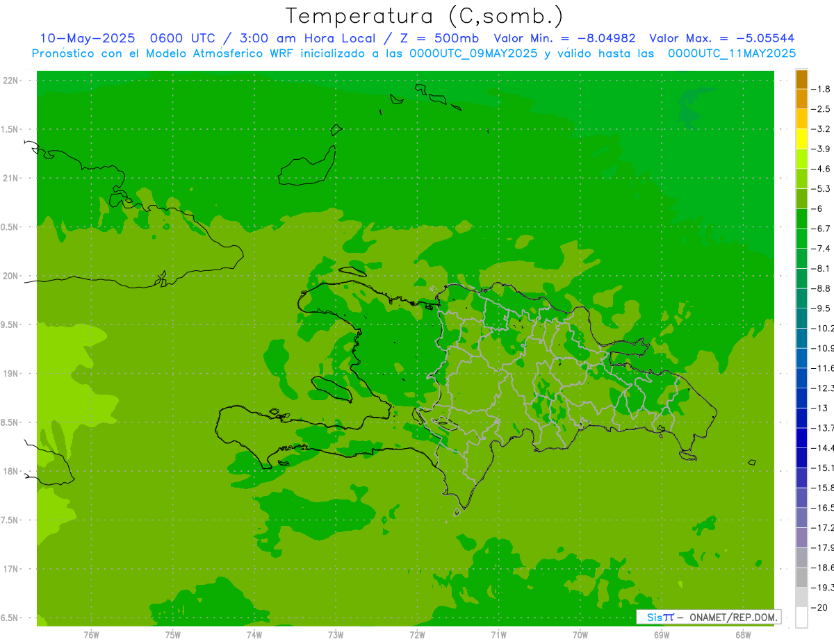Image resolution: width=834 pixels, height=644 pixels.
Task: Click the '-15.8' colorbar value
Action: point(823,488)
